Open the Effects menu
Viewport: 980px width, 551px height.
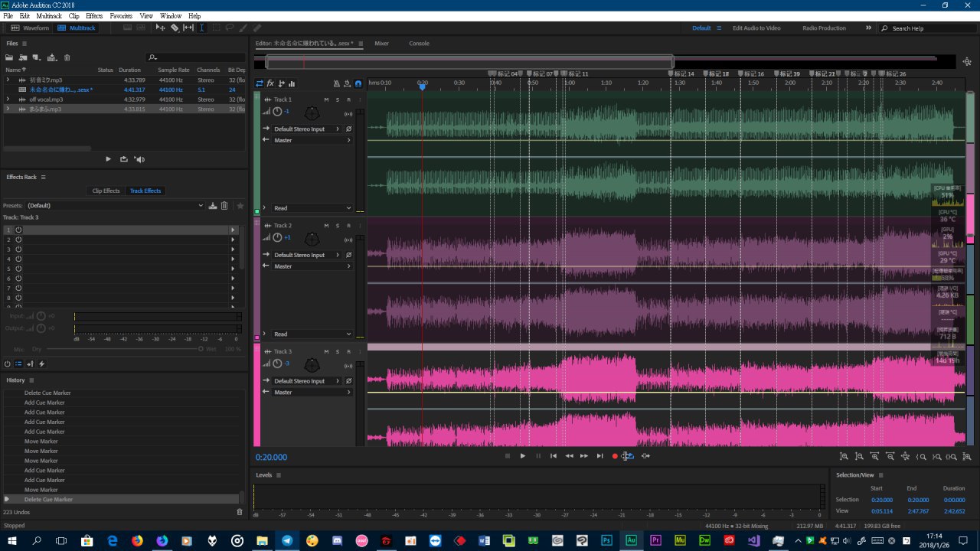(94, 15)
